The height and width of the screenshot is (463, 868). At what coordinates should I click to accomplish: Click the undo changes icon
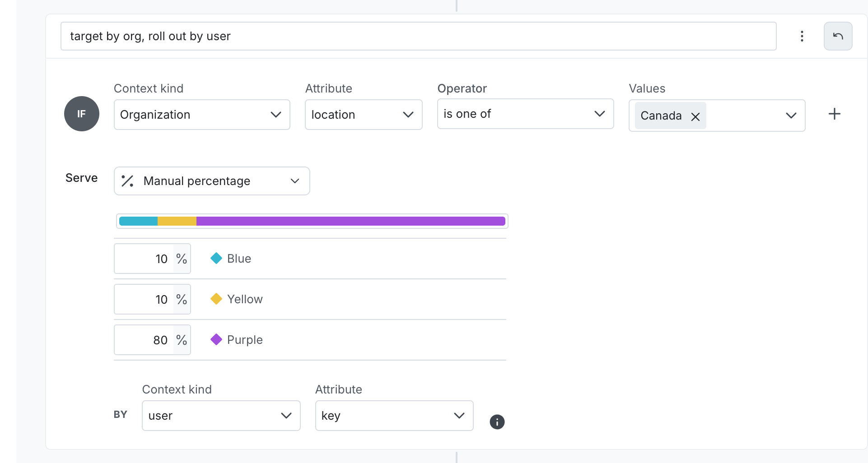(838, 36)
